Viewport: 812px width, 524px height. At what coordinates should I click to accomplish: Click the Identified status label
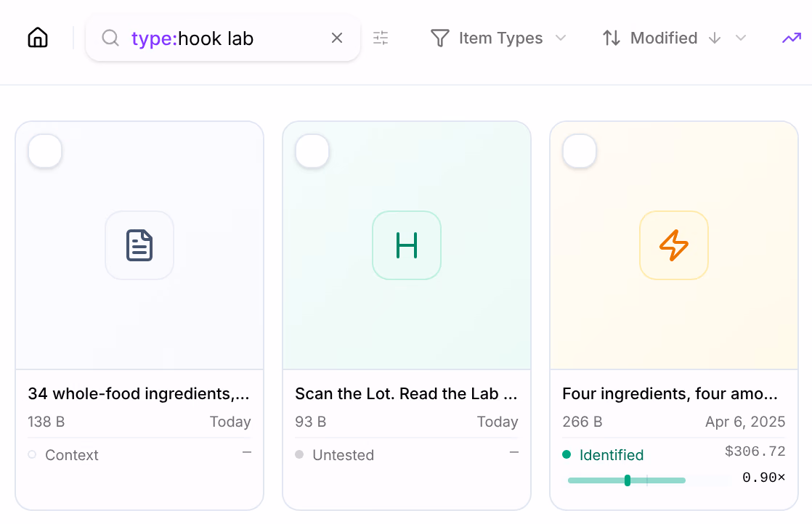point(612,454)
